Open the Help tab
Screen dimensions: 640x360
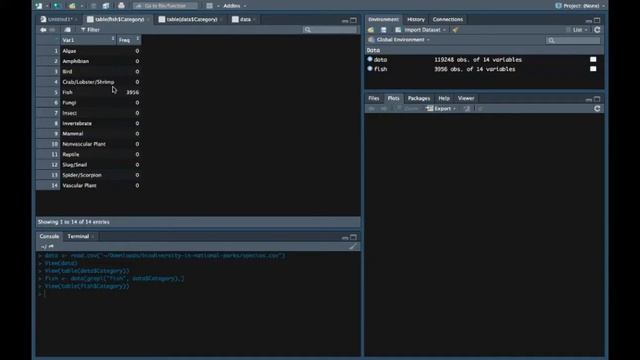click(x=444, y=98)
